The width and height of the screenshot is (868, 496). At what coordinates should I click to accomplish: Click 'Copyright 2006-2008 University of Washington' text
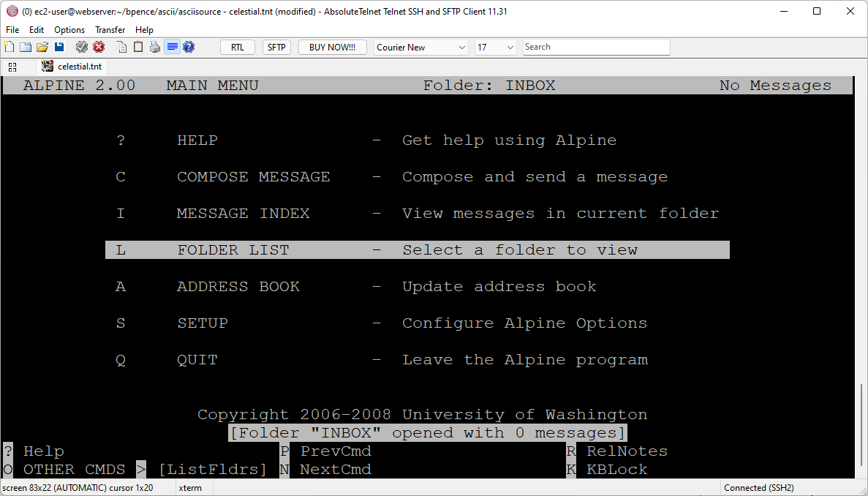click(423, 414)
